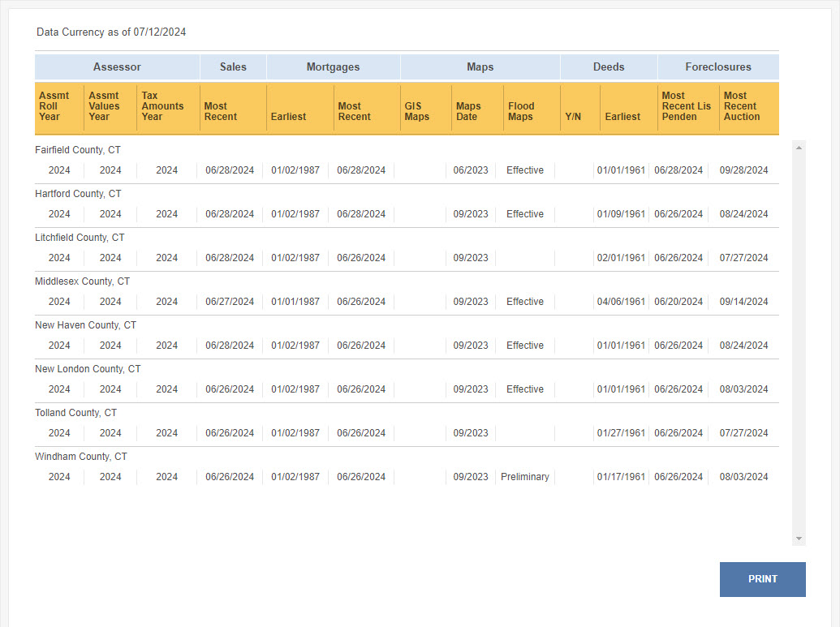The width and height of the screenshot is (840, 627).
Task: Click the Deeds header group
Action: pyautogui.click(x=609, y=67)
